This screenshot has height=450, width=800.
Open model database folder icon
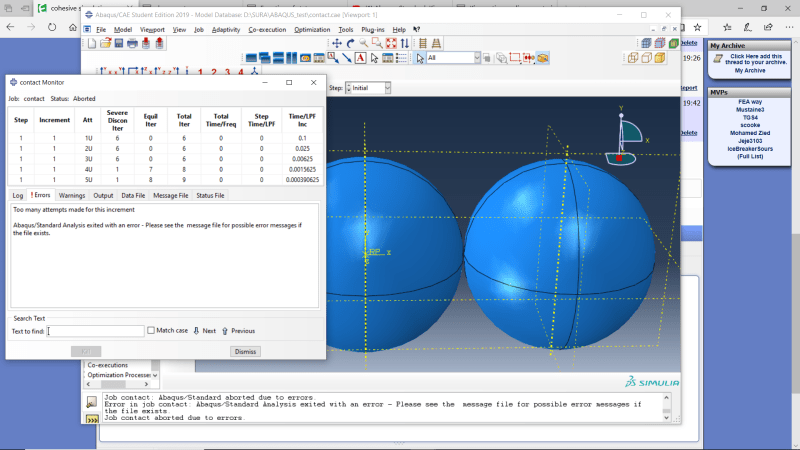105,43
